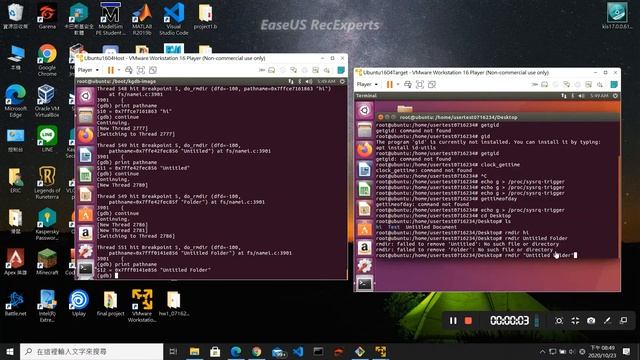Click the gdb prompt line in Host terminal
Screen dimensions: 640x360
point(108,276)
